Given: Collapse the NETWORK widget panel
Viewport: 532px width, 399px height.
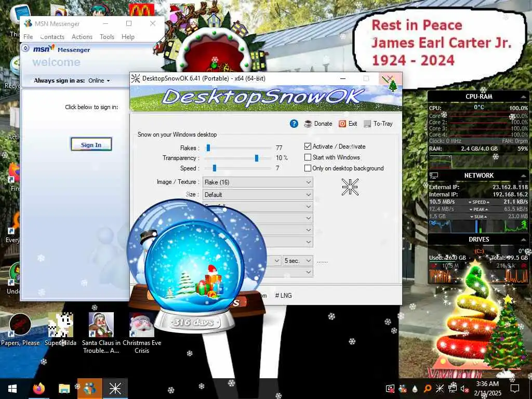Looking at the screenshot, I should point(523,176).
